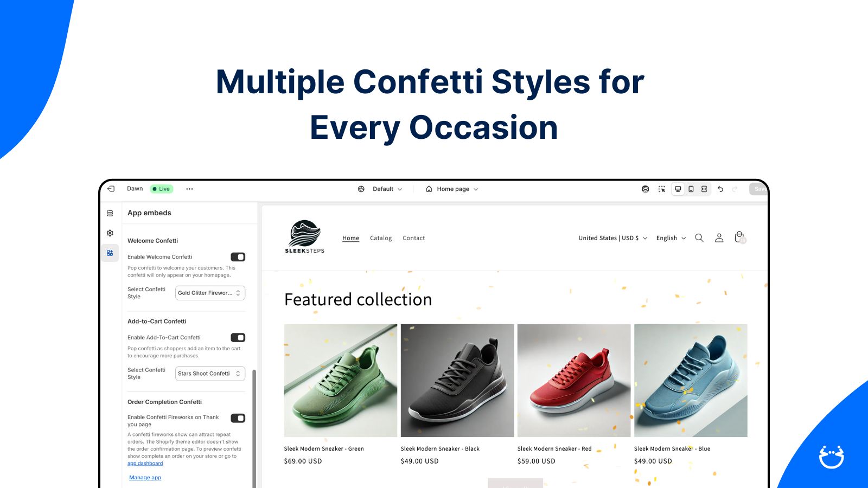The width and height of the screenshot is (868, 488).
Task: Select the App embeds sidebar icon
Action: pos(110,253)
